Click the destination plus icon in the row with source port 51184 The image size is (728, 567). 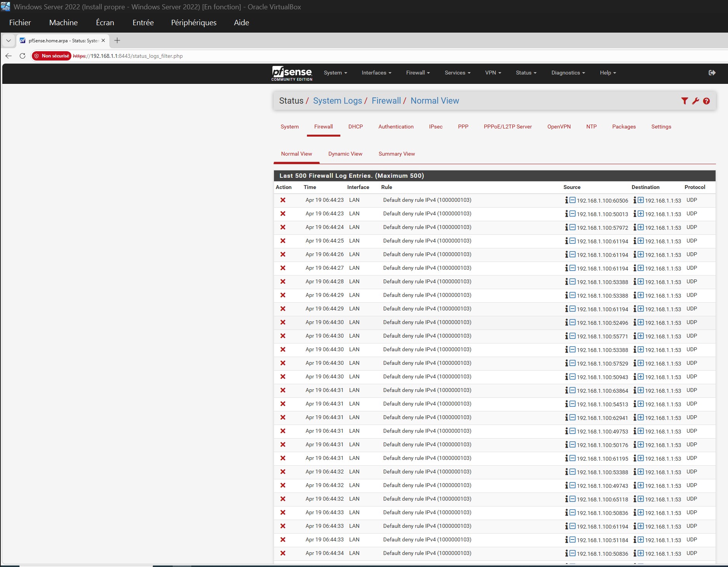pyautogui.click(x=641, y=540)
